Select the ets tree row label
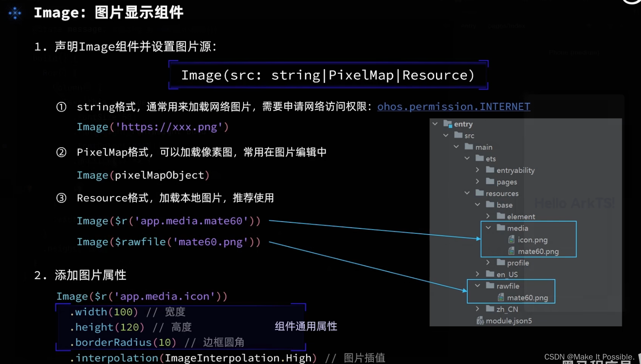This screenshot has height=364, width=641. tap(491, 159)
